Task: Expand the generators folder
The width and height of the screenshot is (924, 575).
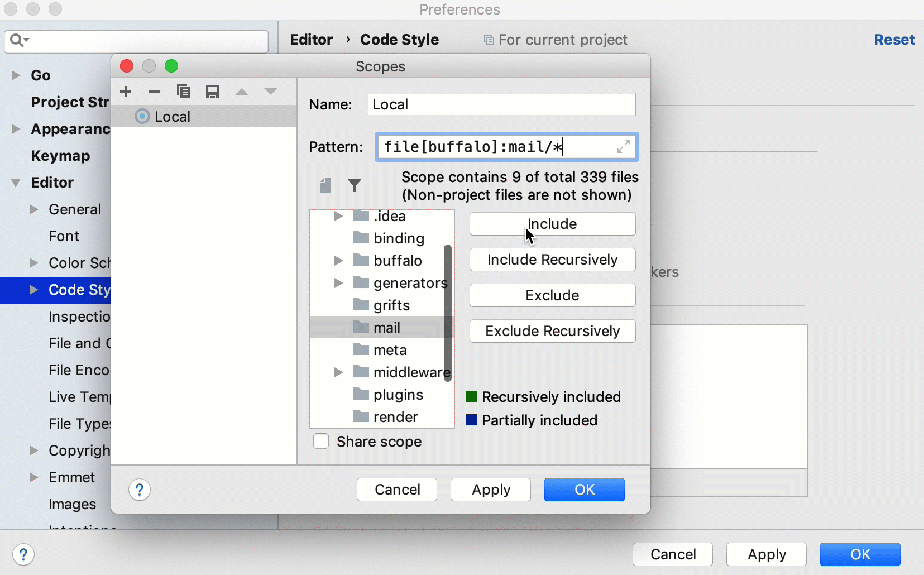Action: (338, 283)
